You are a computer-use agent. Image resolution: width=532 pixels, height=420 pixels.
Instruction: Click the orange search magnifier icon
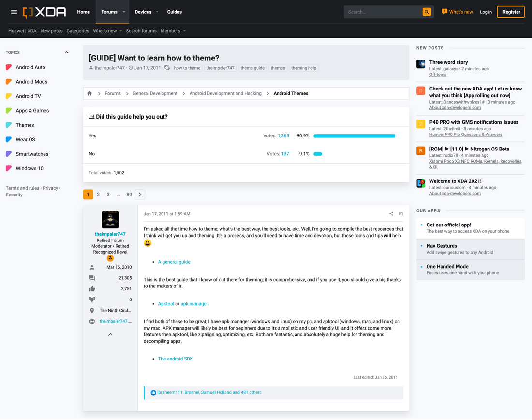pos(426,12)
